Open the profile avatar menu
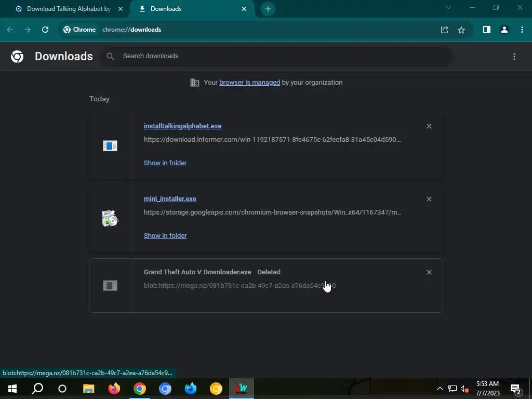This screenshot has width=532, height=399. tap(504, 30)
